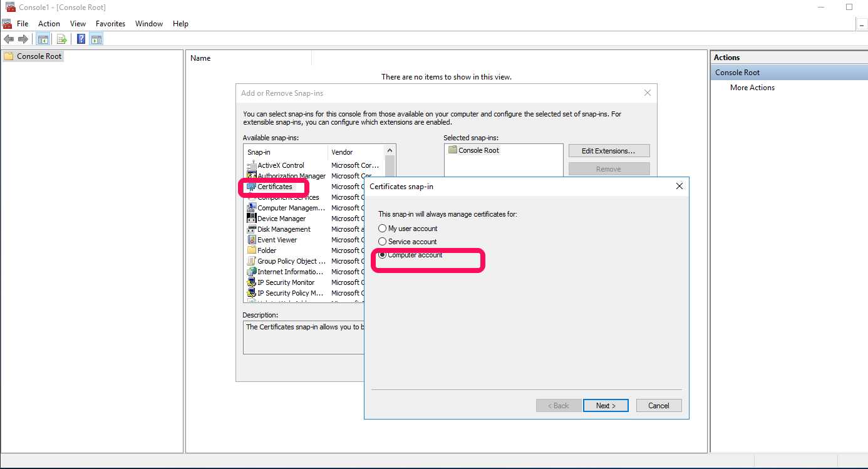Viewport: 868px width, 469px height.
Task: Click the ActiveX Control snap-in icon
Action: coord(252,165)
